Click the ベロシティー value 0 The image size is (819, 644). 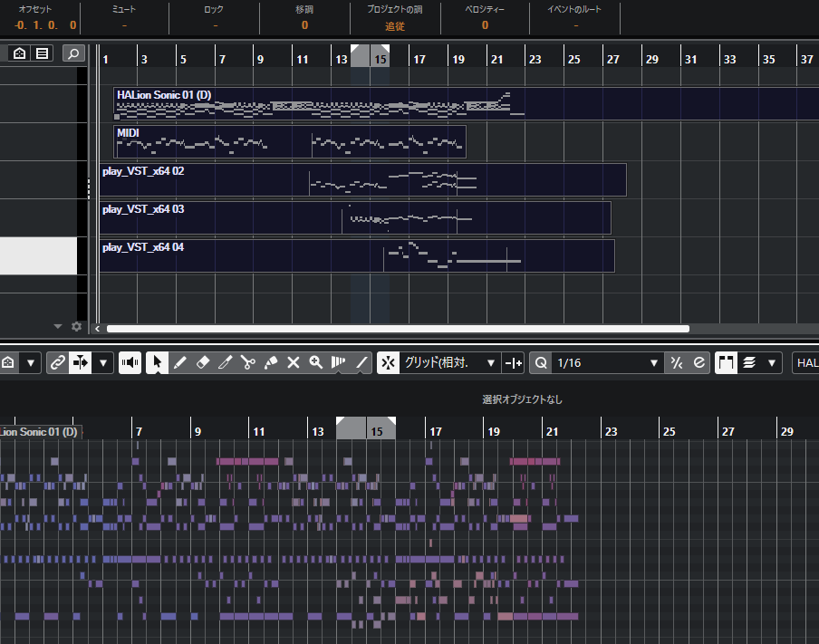[486, 25]
